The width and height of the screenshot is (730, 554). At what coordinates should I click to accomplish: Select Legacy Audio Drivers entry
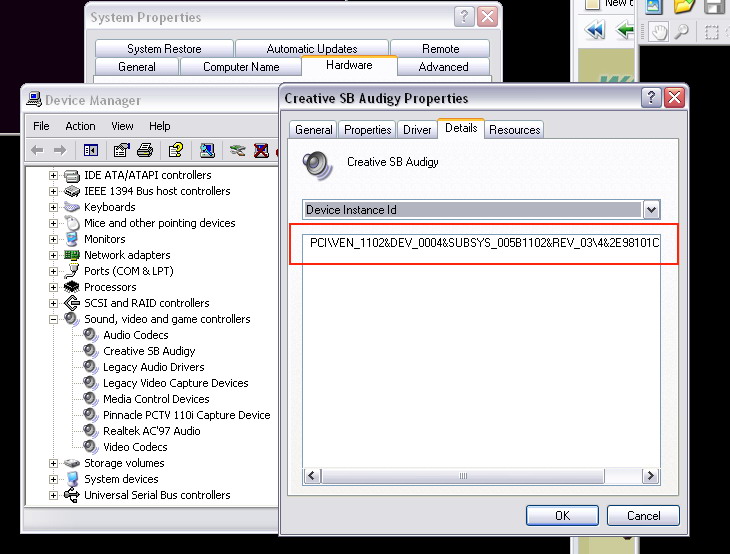[x=154, y=367]
